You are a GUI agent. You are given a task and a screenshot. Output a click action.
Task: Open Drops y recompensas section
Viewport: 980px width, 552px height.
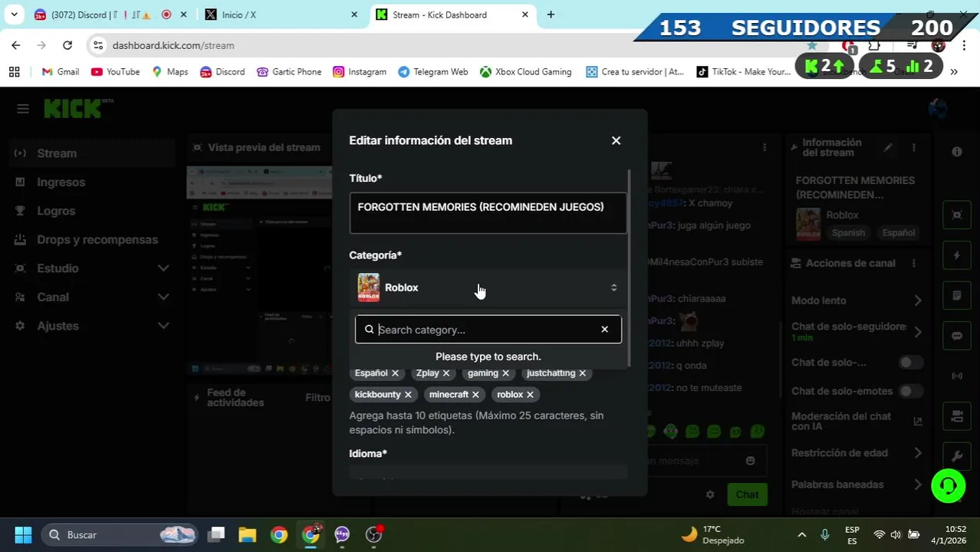click(x=92, y=239)
